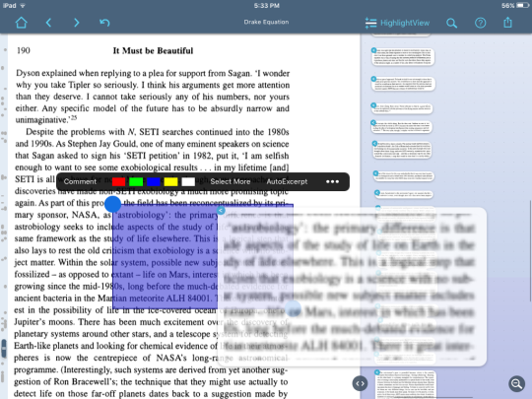
Task: Tap the bottom selection handle dot
Action: click(294, 308)
